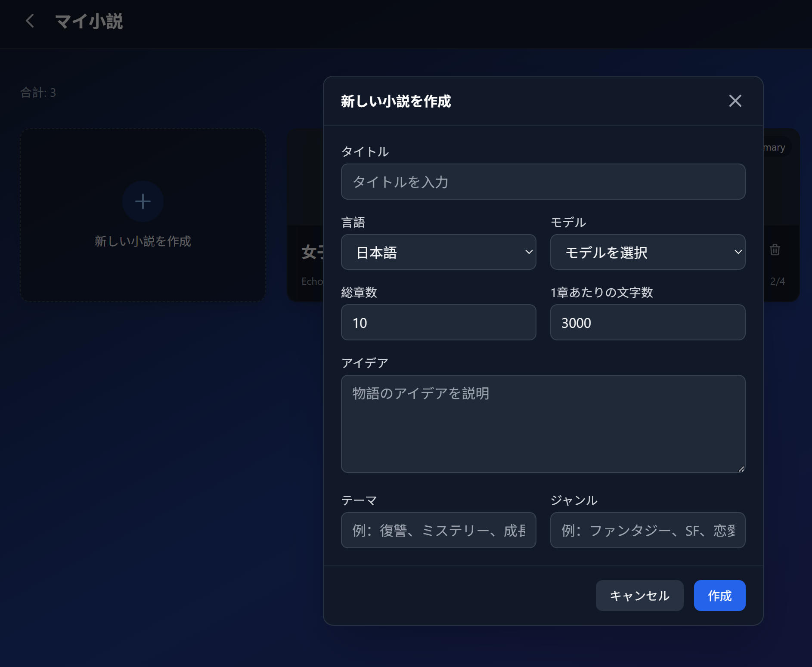Viewport: 812px width, 667px height.
Task: Click the blue 作成 button
Action: click(719, 596)
